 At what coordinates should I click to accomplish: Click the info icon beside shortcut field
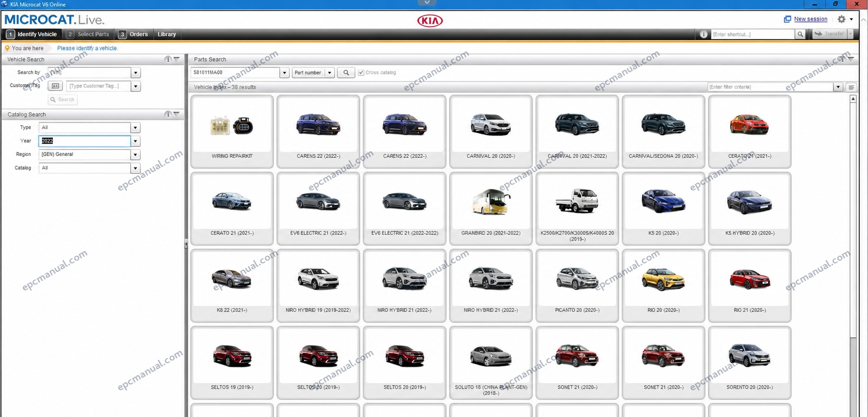point(703,34)
